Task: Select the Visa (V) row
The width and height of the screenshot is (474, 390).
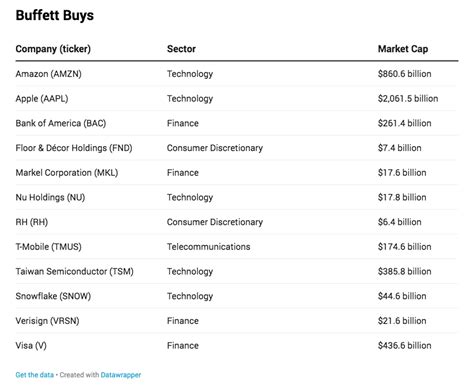Action: [x=237, y=345]
